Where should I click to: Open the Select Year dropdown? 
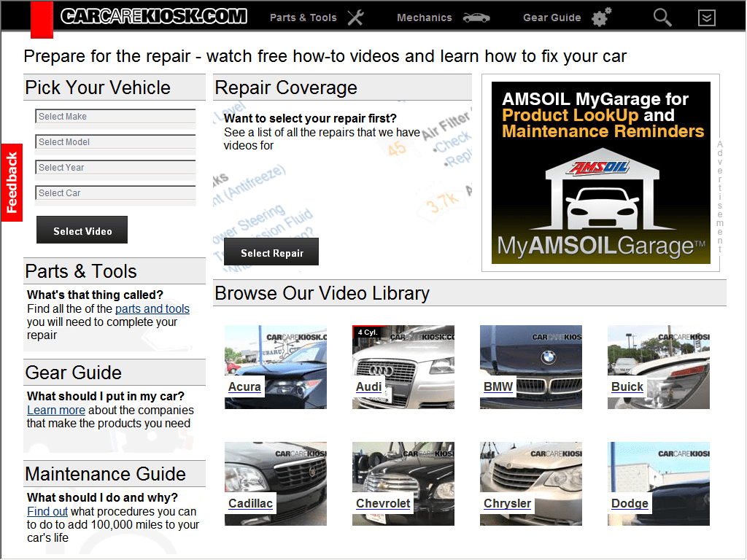pos(115,168)
